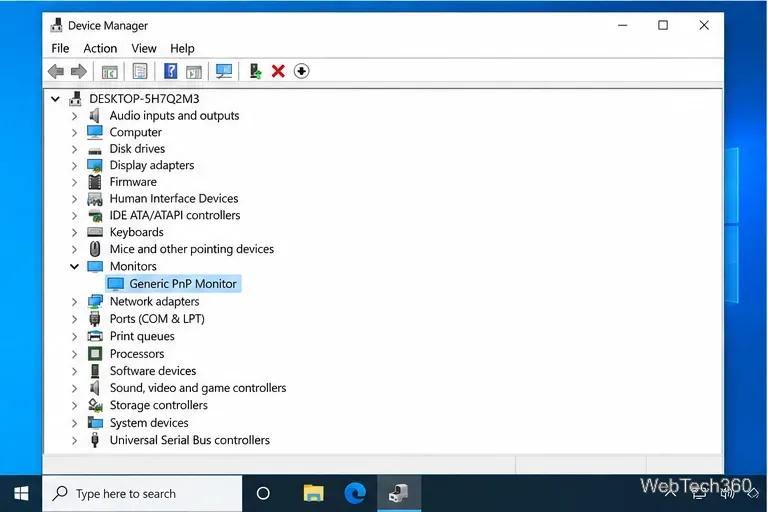This screenshot has width=768, height=512.
Task: Expand the System devices chevron
Action: (74, 423)
